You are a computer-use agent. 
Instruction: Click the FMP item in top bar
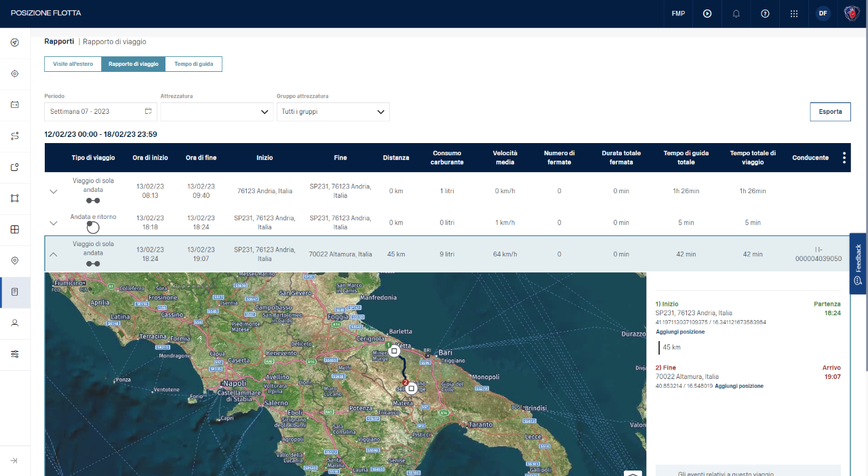(678, 14)
